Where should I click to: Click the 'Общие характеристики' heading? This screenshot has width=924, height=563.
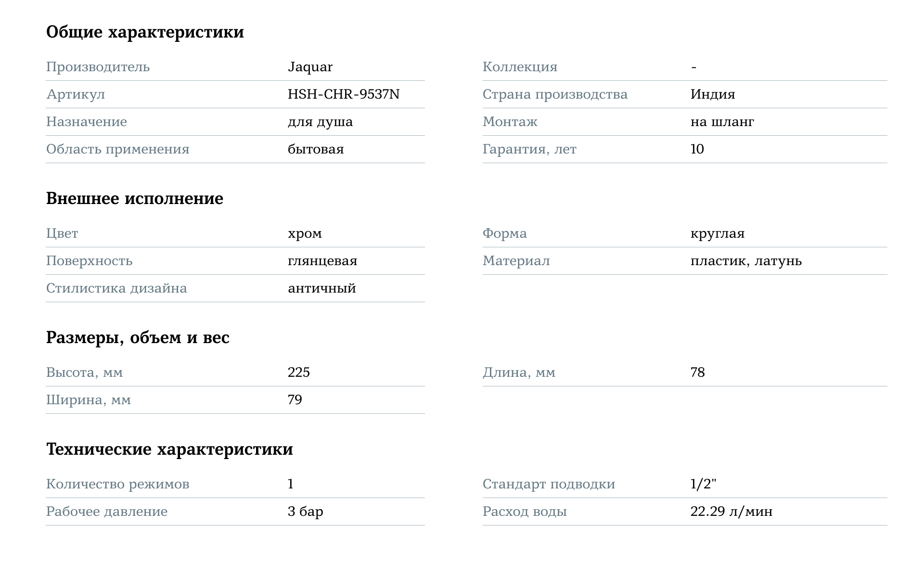coord(145,32)
